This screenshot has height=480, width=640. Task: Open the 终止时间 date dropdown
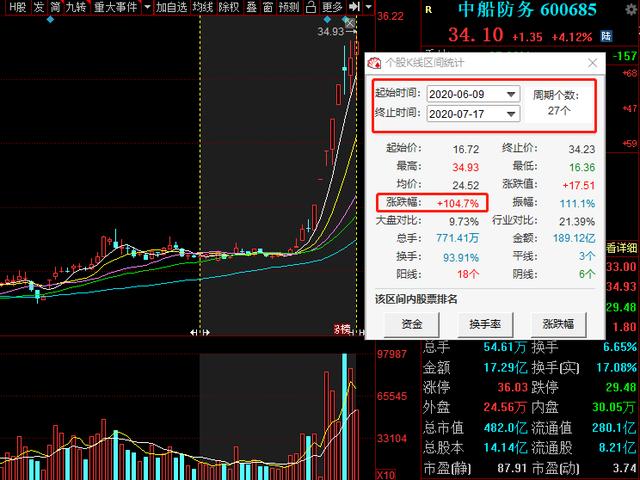click(x=511, y=114)
